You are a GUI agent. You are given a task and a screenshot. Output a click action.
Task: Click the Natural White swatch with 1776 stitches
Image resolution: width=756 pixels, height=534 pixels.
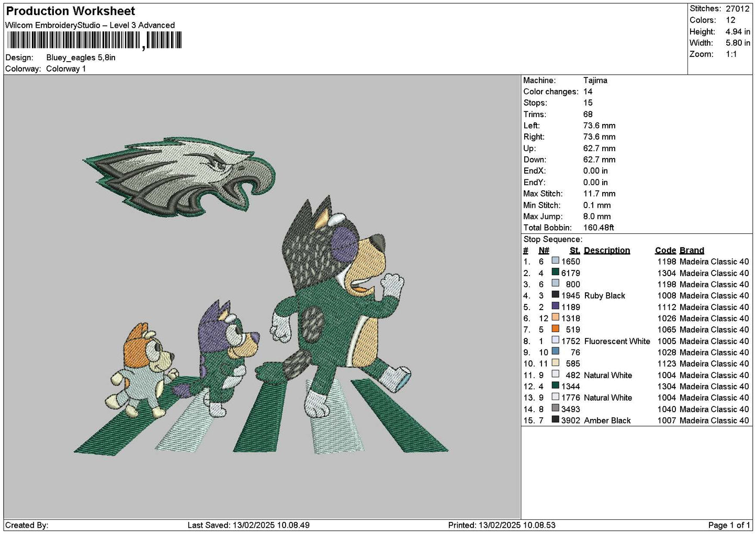pos(556,397)
